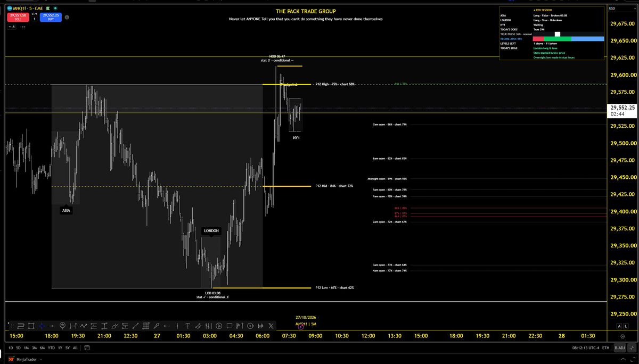The image size is (639, 364).
Task: Select the highlighter pen tool
Action: click(x=156, y=326)
